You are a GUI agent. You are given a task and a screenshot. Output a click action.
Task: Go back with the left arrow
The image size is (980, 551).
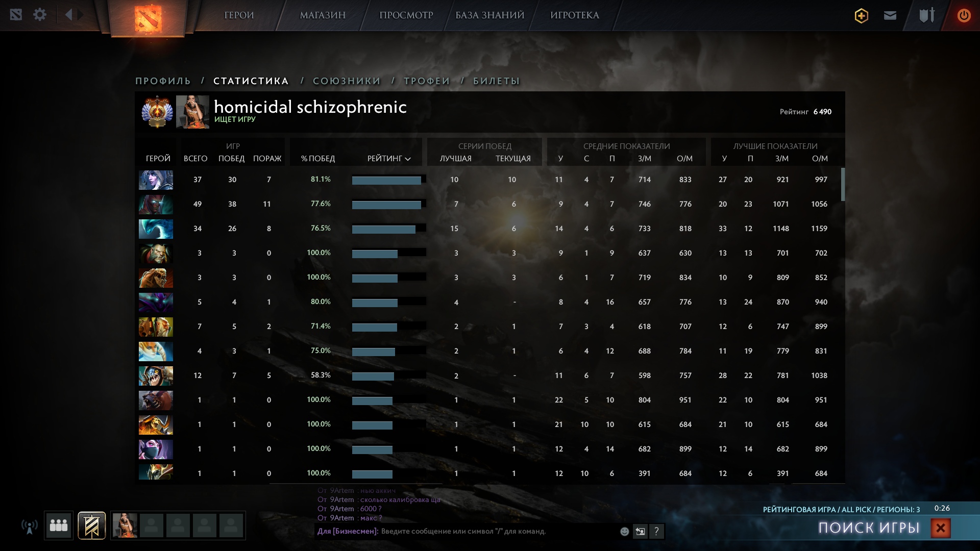[68, 15]
